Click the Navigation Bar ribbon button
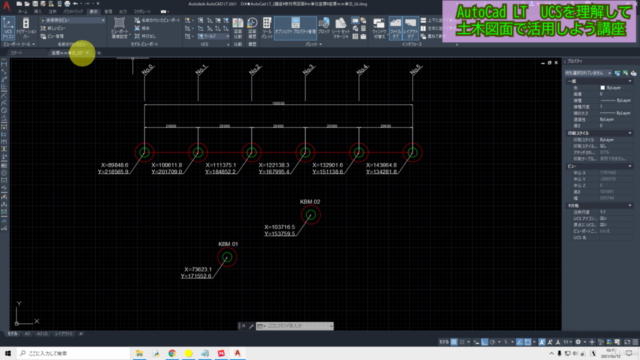This screenshot has width=640, height=360. (x=26, y=28)
